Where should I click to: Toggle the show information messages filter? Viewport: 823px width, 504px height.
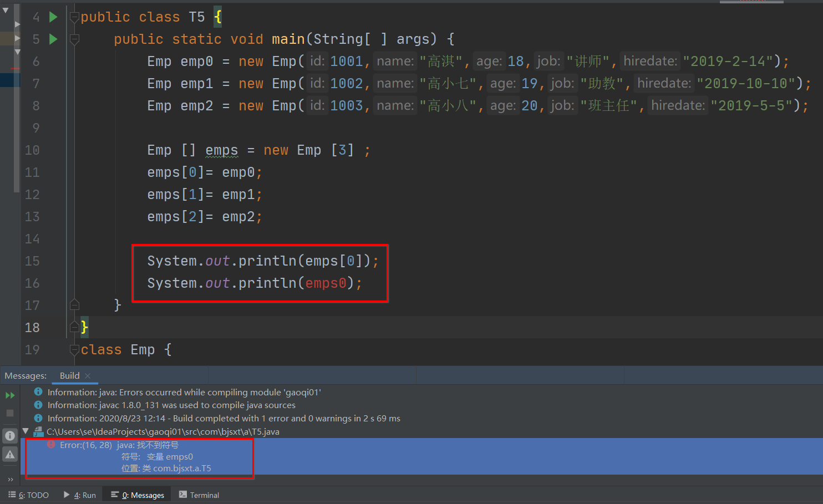click(x=10, y=436)
